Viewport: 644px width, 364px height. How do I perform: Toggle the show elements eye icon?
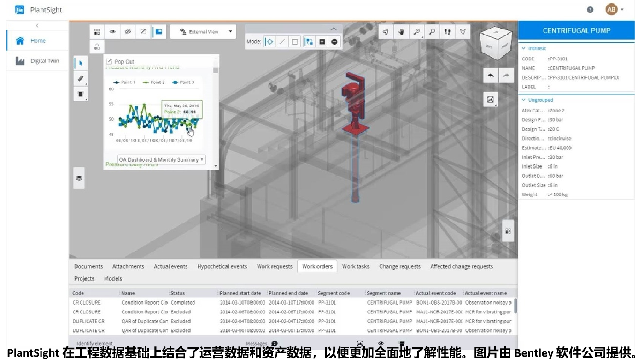pyautogui.click(x=112, y=32)
